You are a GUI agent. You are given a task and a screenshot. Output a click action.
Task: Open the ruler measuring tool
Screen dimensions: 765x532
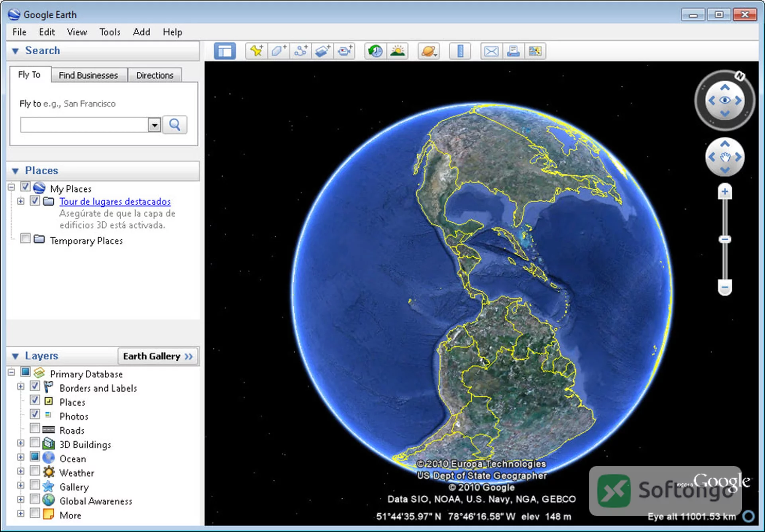tap(460, 51)
